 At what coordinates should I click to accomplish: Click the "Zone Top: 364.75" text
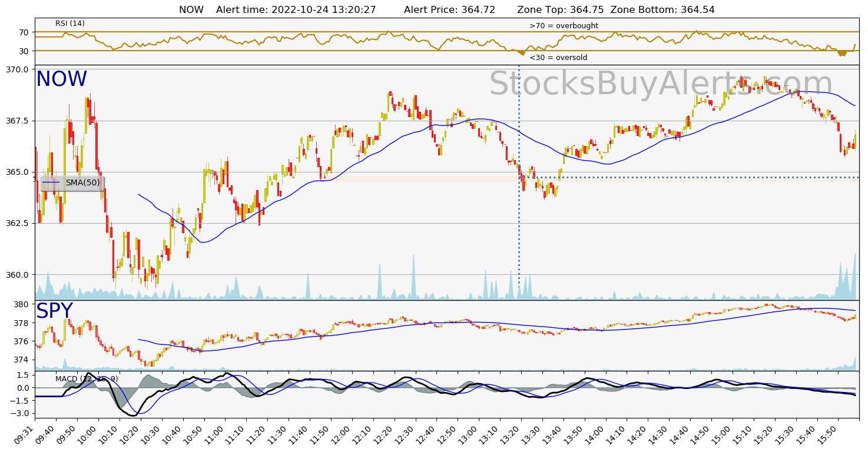[x=561, y=10]
